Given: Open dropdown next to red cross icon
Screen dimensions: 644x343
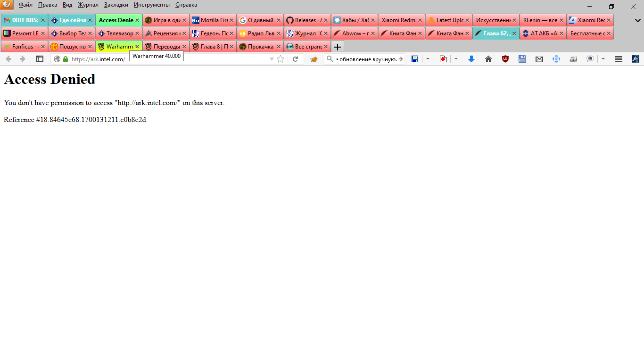Looking at the screenshot, I should [x=456, y=59].
